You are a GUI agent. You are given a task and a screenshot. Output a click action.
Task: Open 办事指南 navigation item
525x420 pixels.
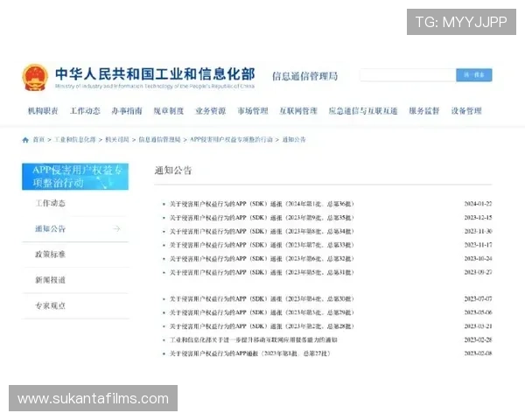tap(127, 111)
